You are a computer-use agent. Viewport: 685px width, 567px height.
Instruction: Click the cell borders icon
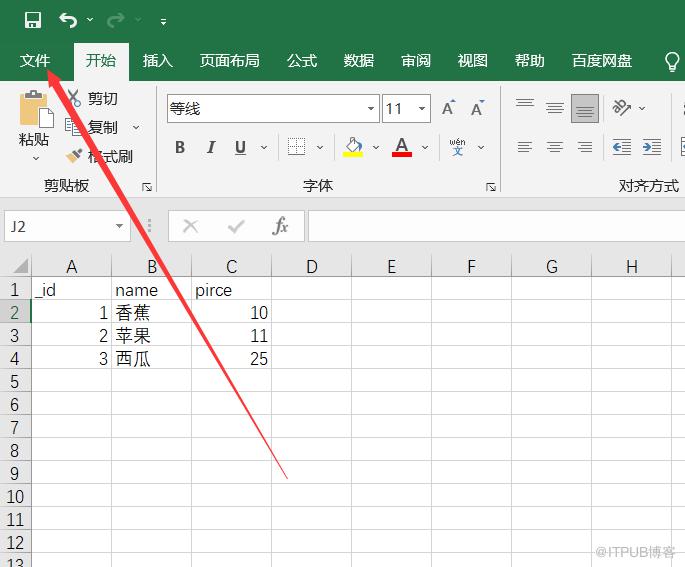(x=296, y=147)
